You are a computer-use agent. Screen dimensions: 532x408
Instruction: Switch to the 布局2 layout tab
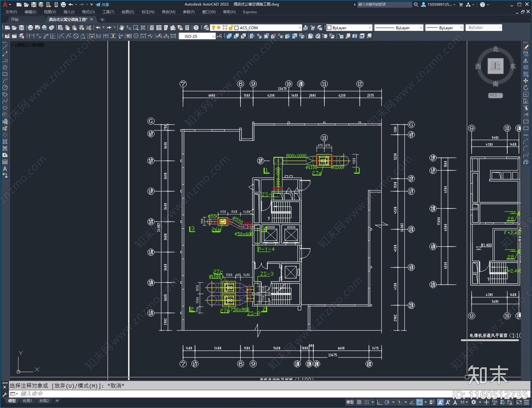pyautogui.click(x=44, y=401)
